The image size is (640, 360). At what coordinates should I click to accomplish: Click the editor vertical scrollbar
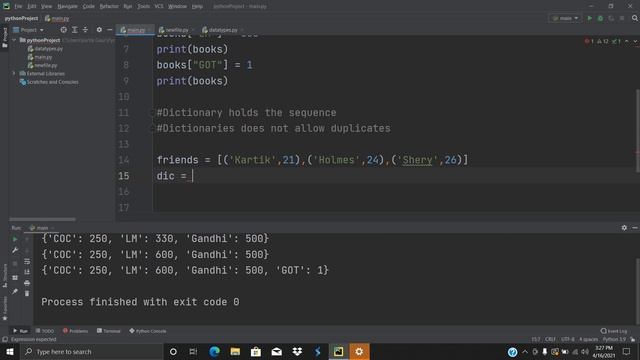pos(638,131)
